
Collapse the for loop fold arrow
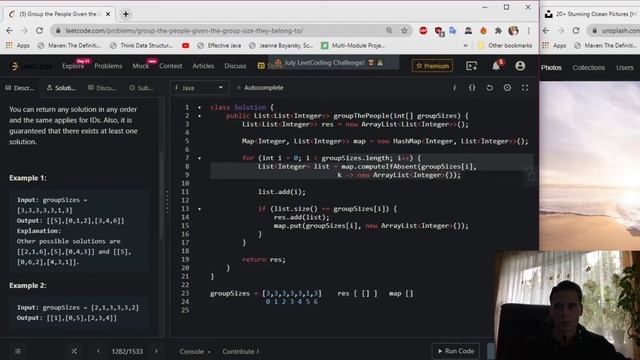[200, 158]
